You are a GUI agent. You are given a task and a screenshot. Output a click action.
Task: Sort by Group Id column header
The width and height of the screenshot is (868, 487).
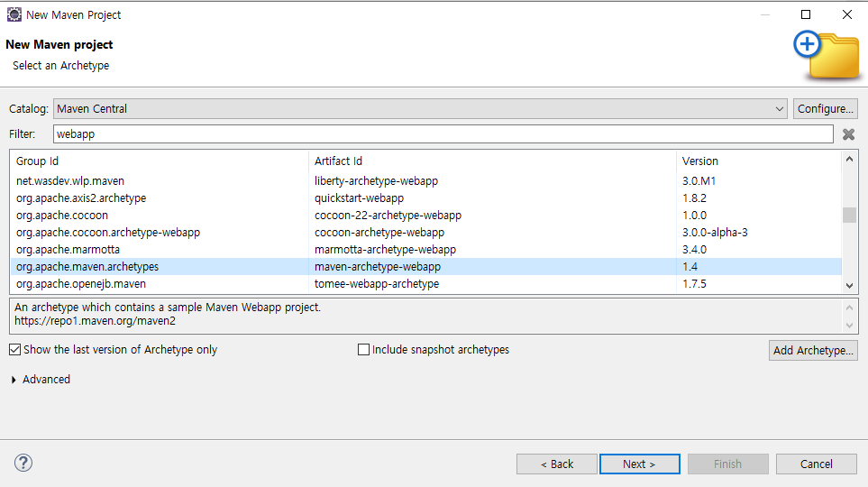tap(160, 161)
